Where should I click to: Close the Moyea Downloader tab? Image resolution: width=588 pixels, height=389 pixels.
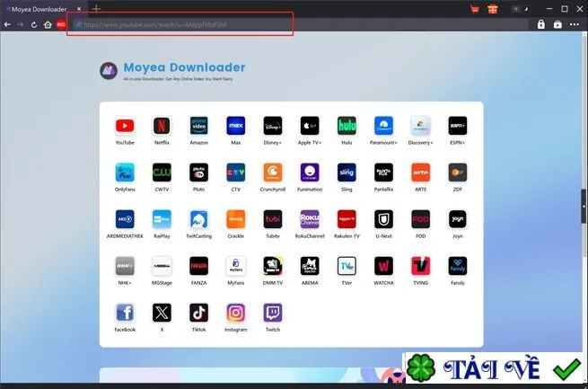79,9
